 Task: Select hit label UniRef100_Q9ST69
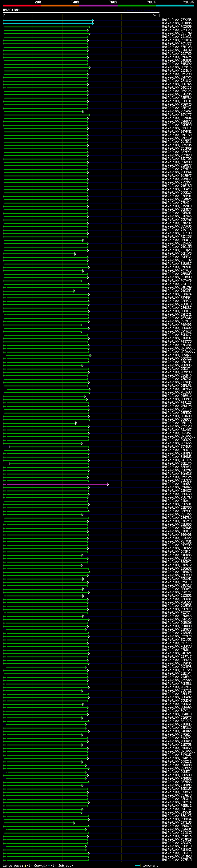point(176,54)
